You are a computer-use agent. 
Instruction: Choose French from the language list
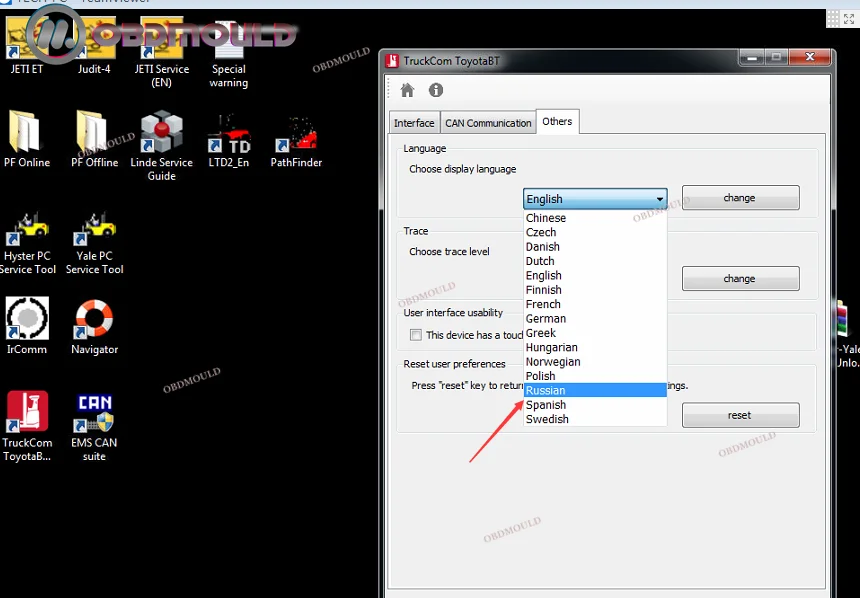[x=595, y=304]
